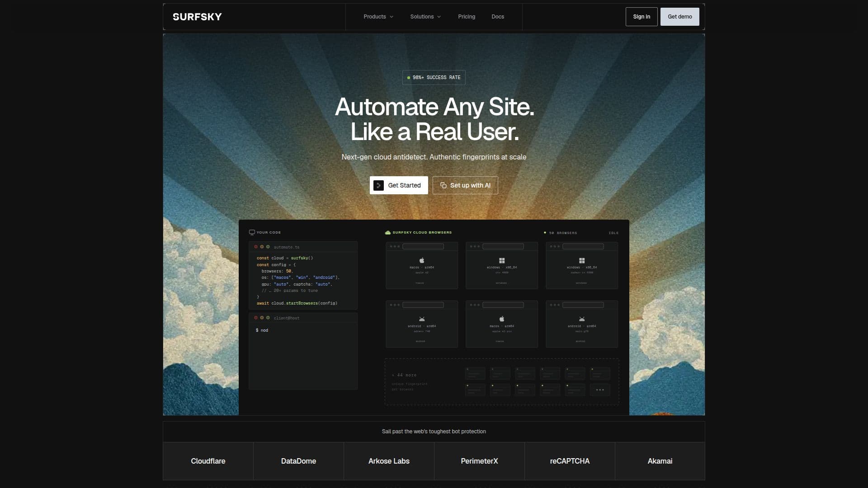
Task: Click the Arkose Labs cell
Action: [x=389, y=461]
